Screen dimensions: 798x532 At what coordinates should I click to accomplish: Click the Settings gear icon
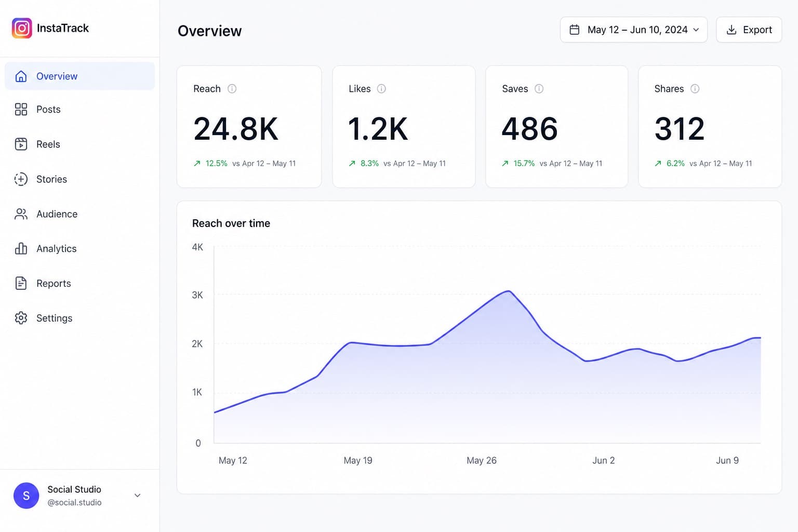click(x=21, y=318)
